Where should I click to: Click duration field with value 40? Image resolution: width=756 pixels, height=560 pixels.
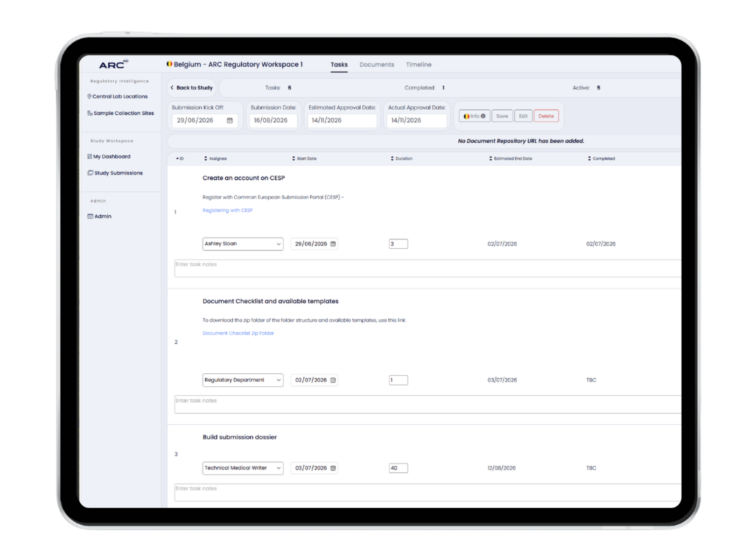pos(399,468)
